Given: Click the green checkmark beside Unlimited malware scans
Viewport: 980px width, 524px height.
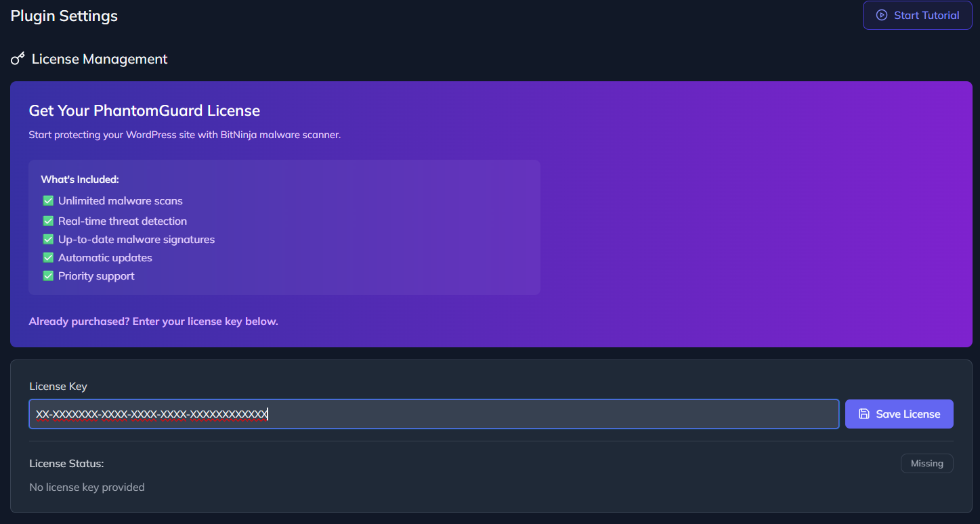Looking at the screenshot, I should 48,200.
